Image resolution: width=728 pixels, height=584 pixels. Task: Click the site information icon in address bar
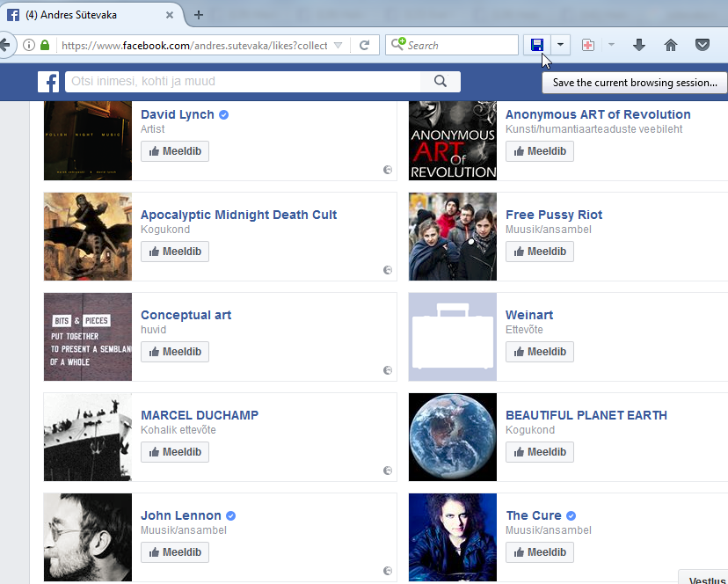(29, 45)
